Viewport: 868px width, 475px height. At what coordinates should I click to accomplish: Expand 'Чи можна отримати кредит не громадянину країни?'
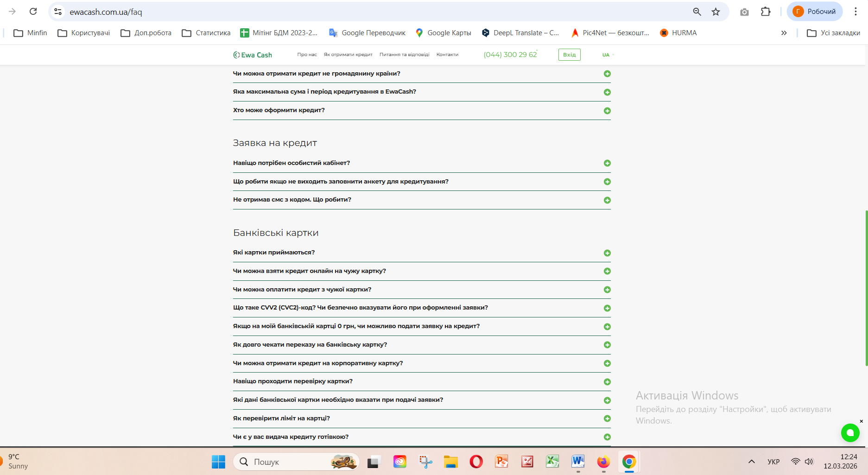(x=422, y=74)
